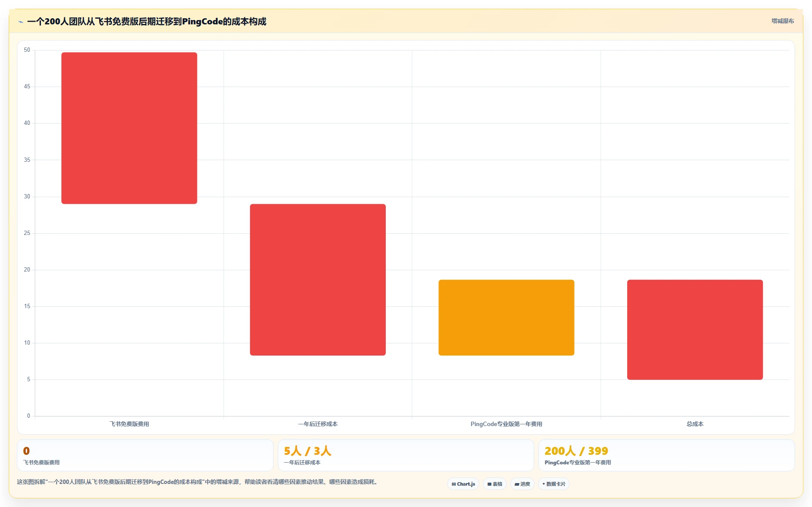
Task: Click the description sentence starting with 这张图拆解
Action: (198, 482)
